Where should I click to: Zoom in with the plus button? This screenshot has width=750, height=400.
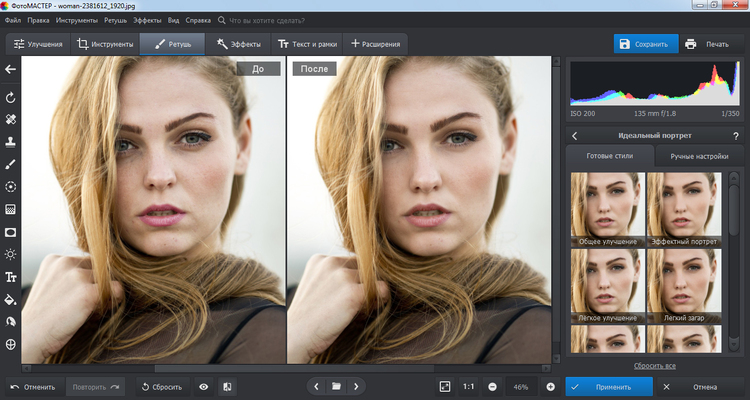(x=550, y=386)
